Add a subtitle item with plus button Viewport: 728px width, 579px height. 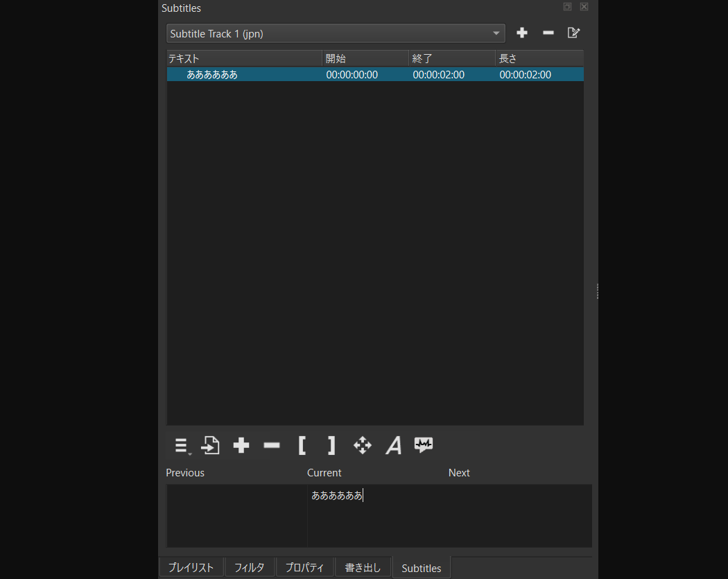click(x=241, y=446)
